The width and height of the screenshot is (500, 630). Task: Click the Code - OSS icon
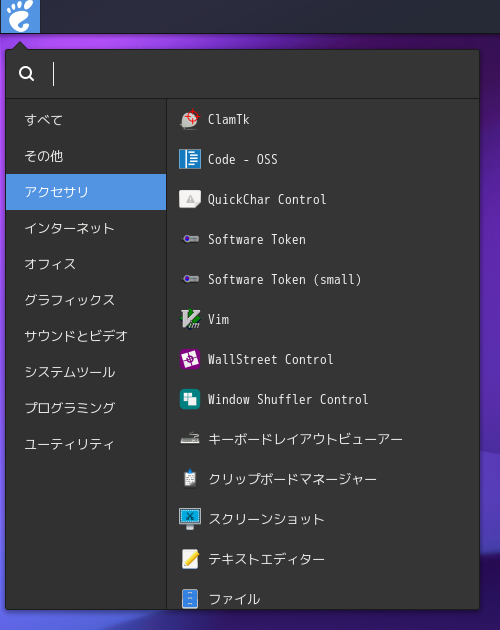tap(190, 159)
